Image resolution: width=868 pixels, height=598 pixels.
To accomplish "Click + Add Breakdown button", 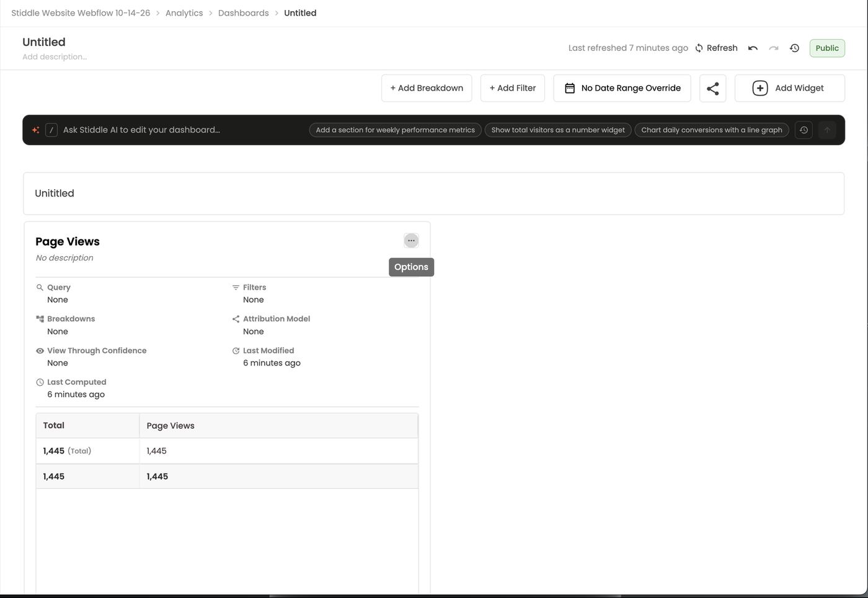I will [427, 88].
